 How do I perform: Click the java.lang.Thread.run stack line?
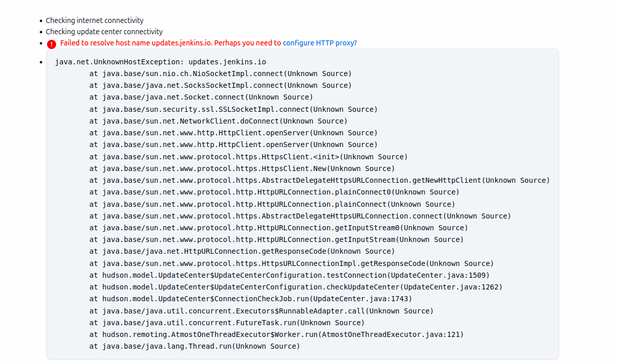pos(195,346)
